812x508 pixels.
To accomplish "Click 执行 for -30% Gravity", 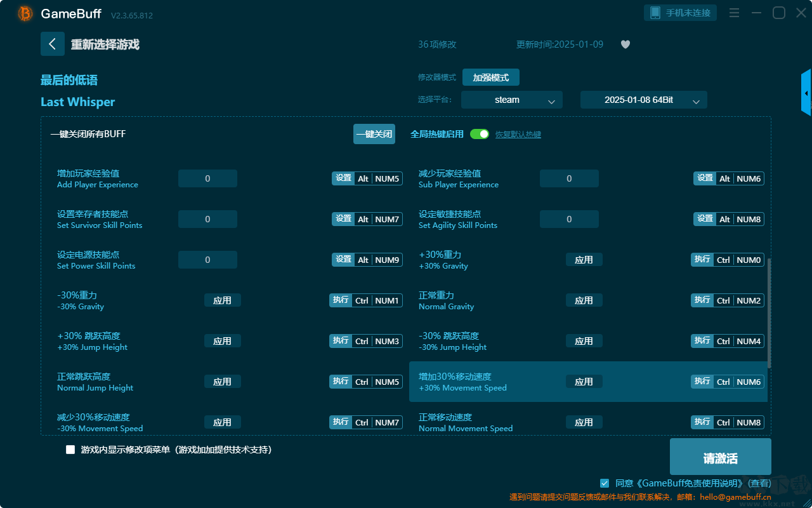I will [341, 300].
